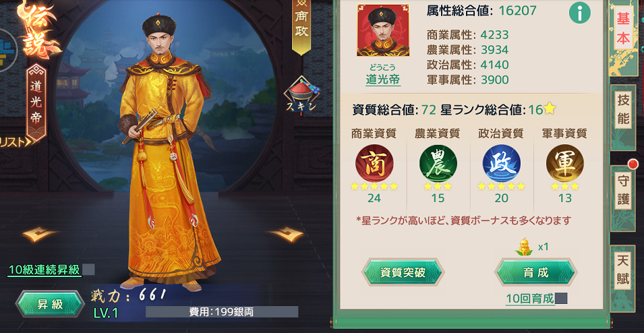The image size is (644, 333).
Task: Go to the previous character with left arrow
Action: (40, 234)
